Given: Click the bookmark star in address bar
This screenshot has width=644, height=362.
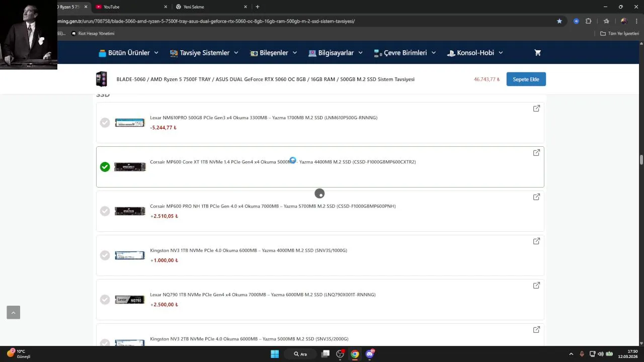Looking at the screenshot, I should (x=559, y=21).
